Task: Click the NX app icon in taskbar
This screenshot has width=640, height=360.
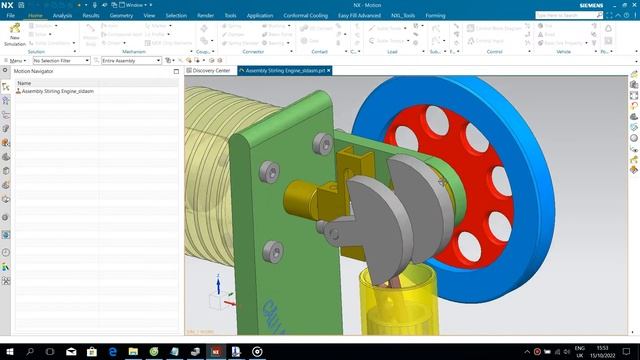Action: [x=216, y=351]
